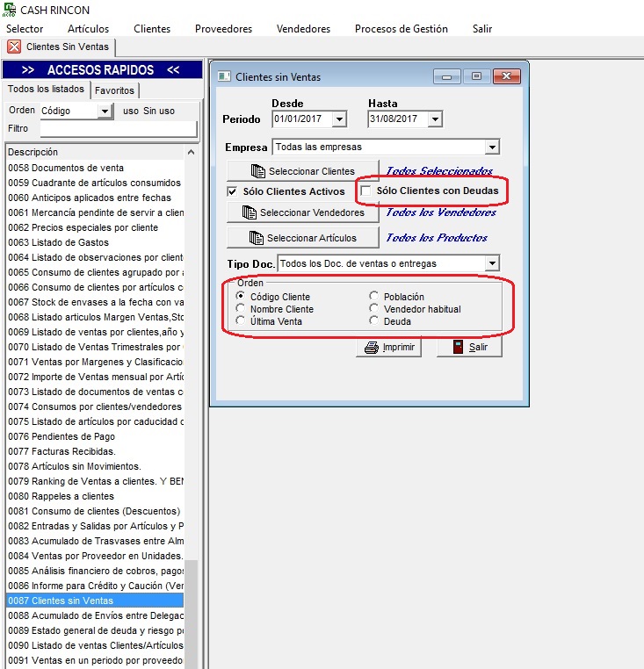Collapse quick access with << arrows

coord(173,69)
